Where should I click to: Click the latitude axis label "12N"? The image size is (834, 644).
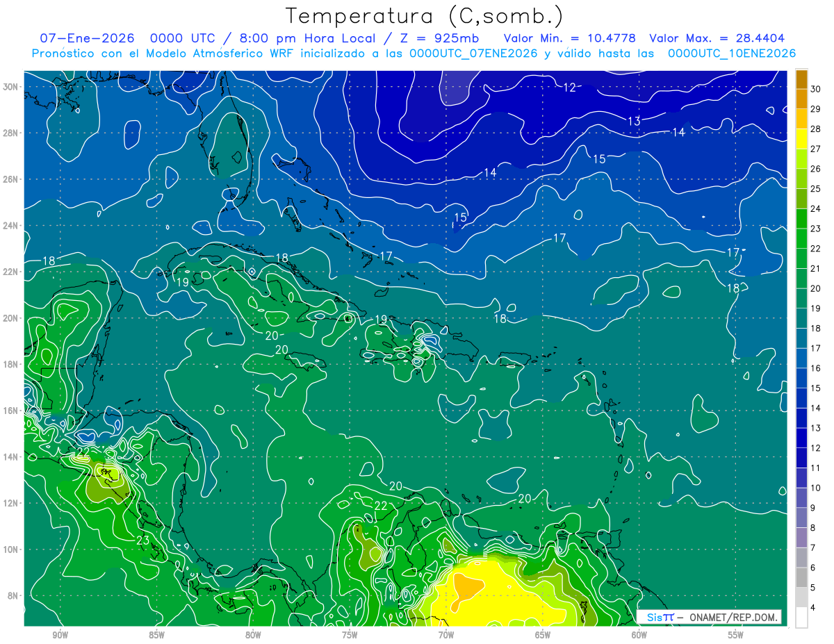pos(10,503)
